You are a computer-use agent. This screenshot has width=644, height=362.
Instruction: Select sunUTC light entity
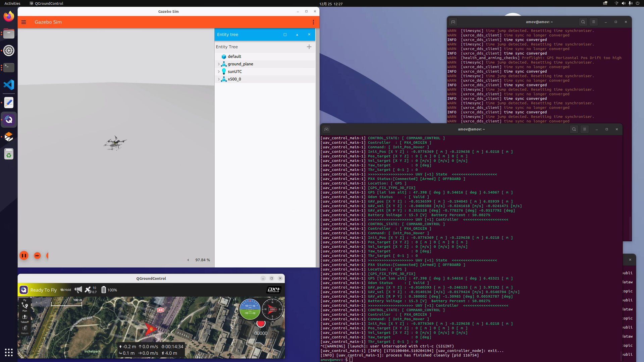[265, 72]
